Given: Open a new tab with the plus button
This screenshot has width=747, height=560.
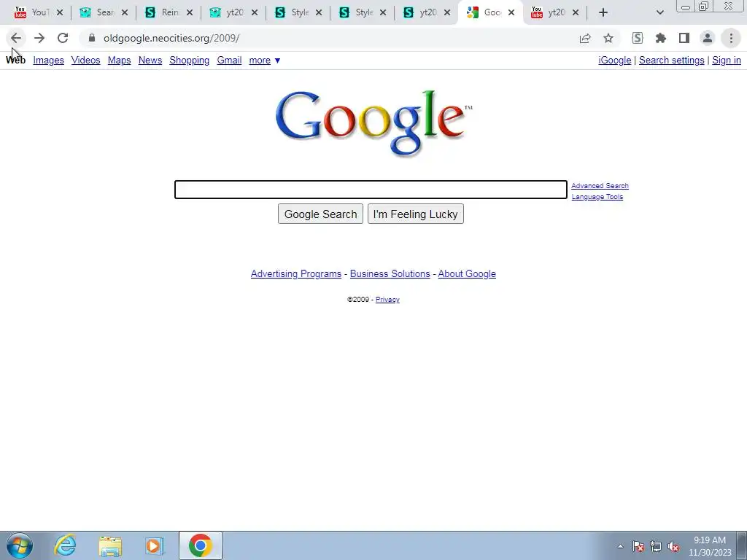Looking at the screenshot, I should 603,13.
